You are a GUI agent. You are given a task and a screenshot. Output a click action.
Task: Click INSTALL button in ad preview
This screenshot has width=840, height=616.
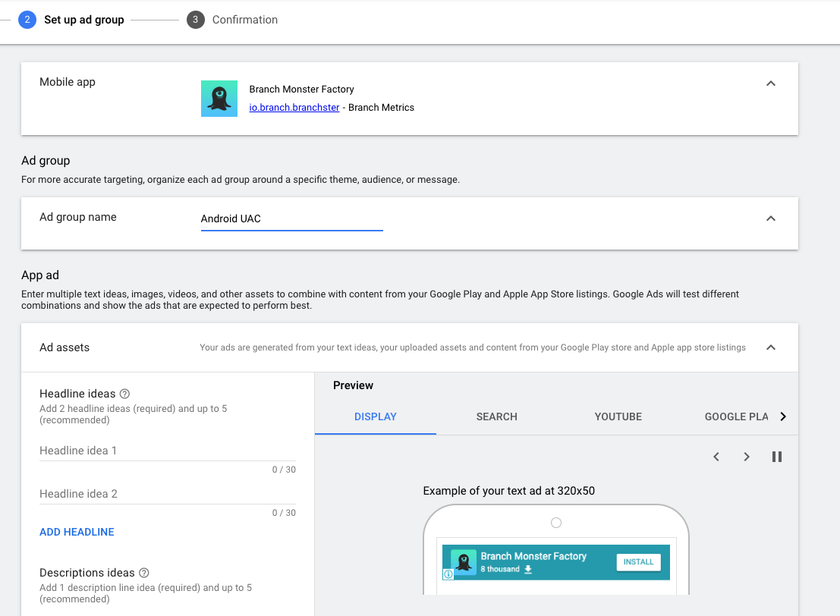[639, 562]
